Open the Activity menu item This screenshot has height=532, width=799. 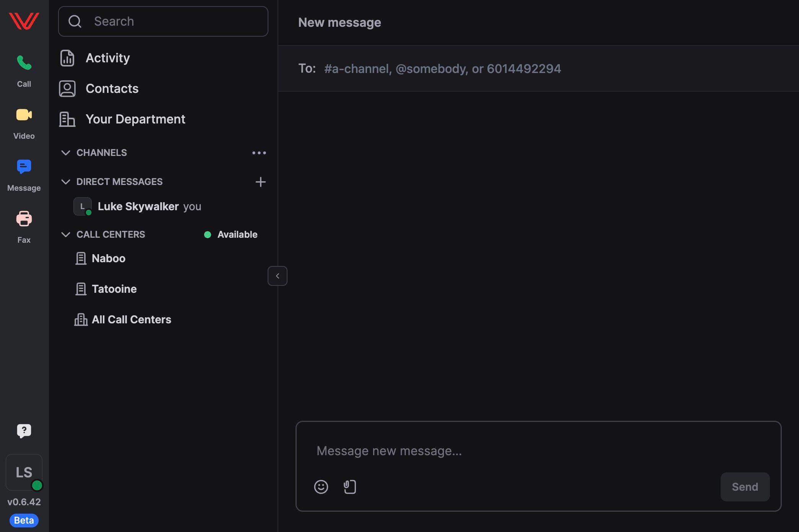click(x=107, y=58)
